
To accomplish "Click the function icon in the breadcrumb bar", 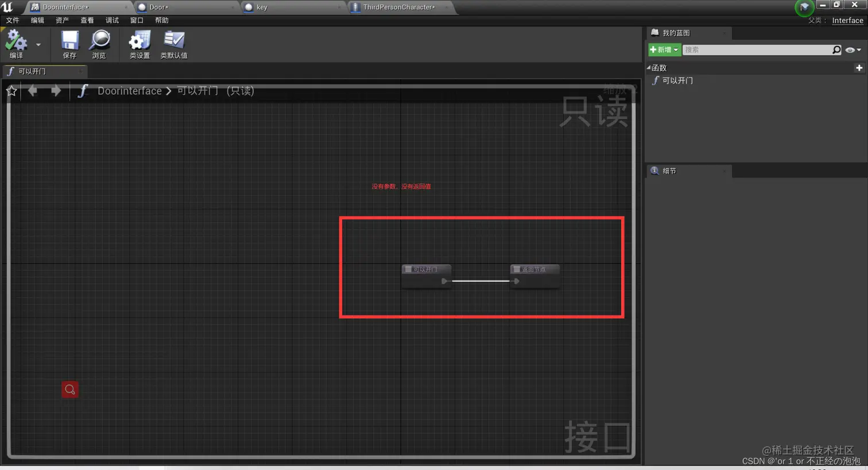I will pos(83,91).
